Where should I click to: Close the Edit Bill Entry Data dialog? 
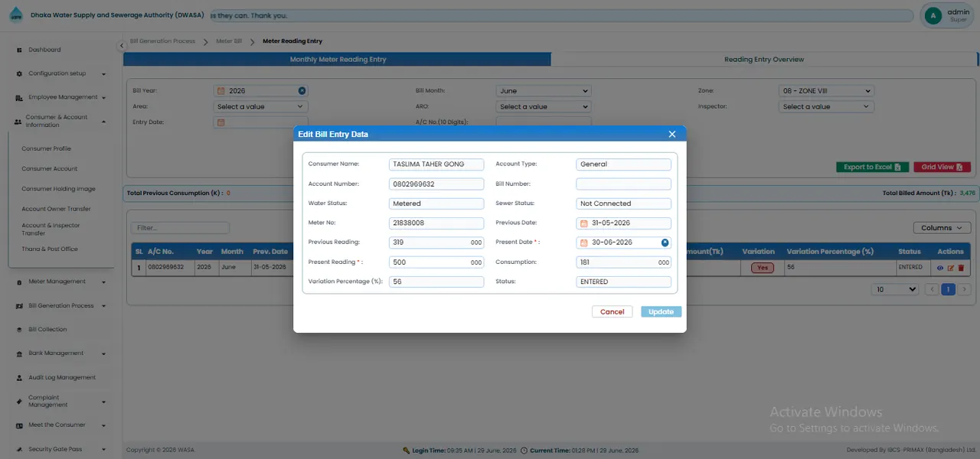[x=672, y=134]
